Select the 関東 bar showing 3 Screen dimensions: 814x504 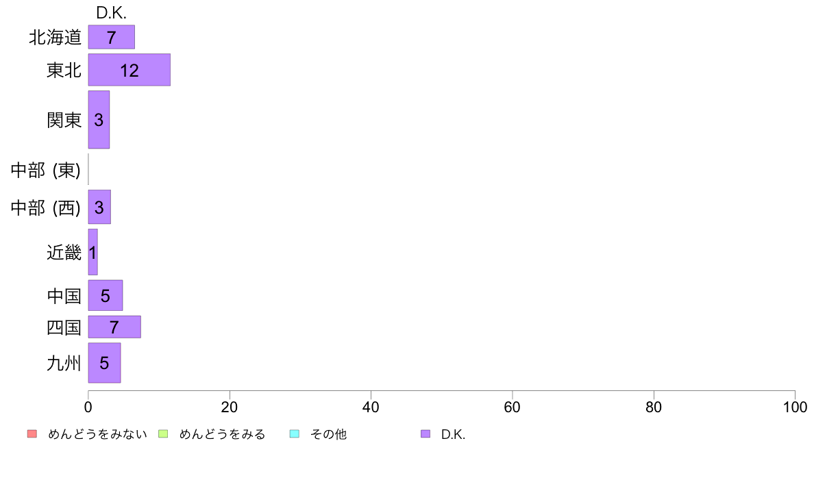click(99, 120)
